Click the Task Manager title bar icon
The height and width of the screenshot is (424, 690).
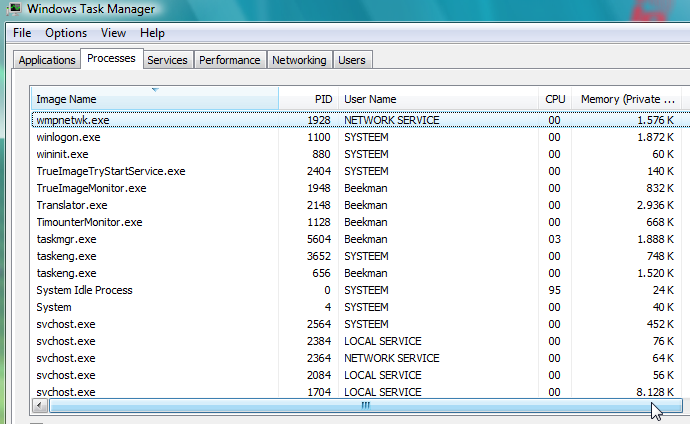[14, 8]
